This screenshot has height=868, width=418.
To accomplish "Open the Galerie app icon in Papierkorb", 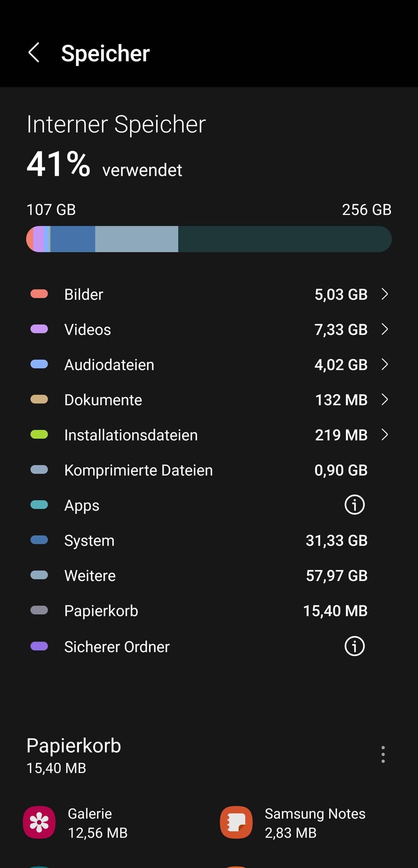I will [x=39, y=822].
